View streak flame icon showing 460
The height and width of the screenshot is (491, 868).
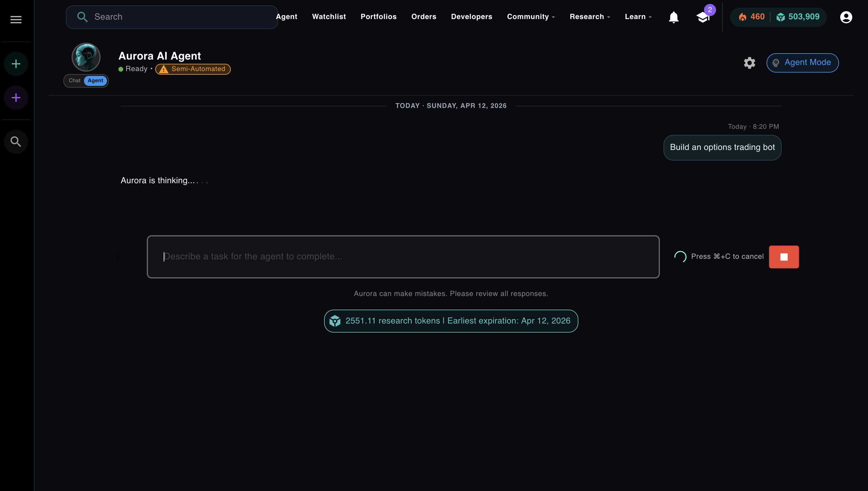(x=744, y=17)
